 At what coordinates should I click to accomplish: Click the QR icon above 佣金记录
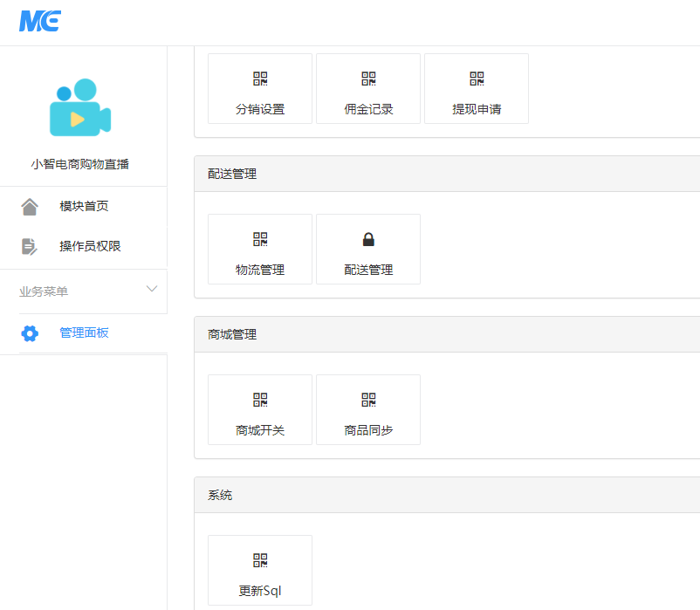pos(368,79)
